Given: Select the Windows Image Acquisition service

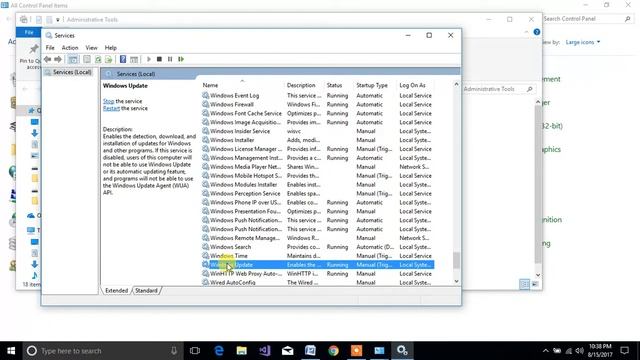Looking at the screenshot, I should [318, 122].
